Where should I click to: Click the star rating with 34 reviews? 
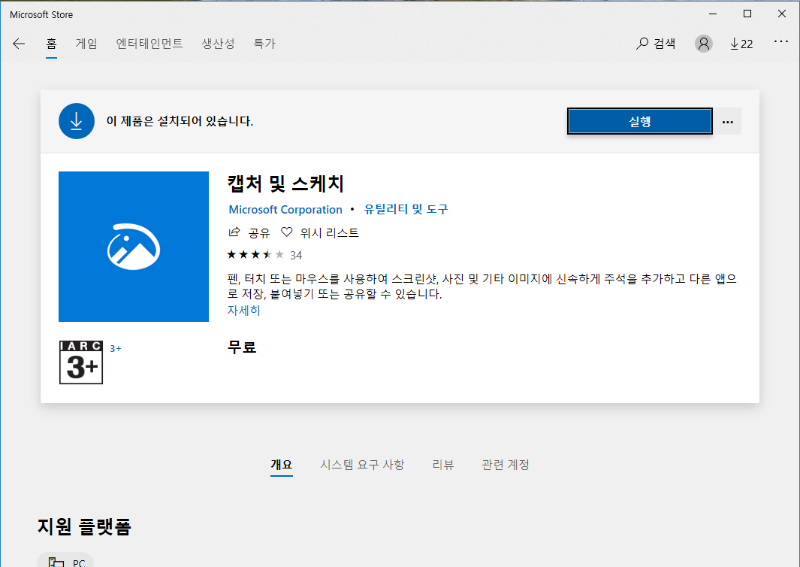257,254
